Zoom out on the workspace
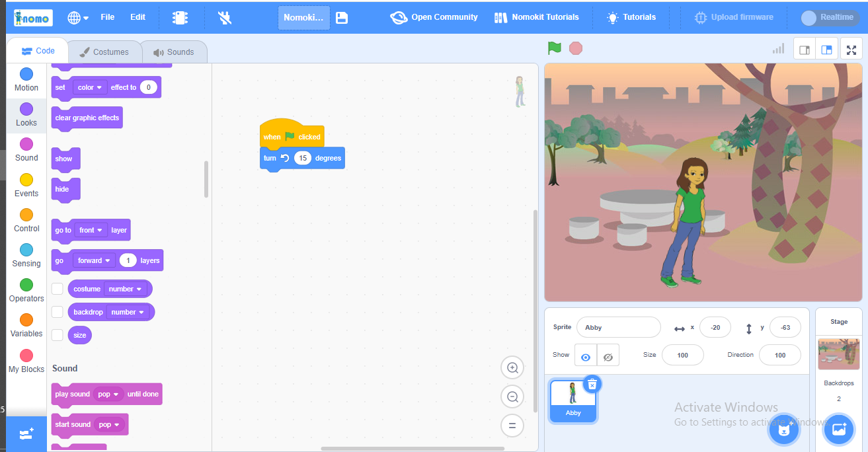The image size is (868, 452). (x=512, y=397)
